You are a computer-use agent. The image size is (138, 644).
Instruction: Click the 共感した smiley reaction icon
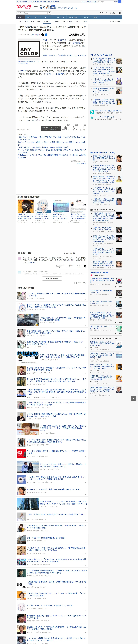[58, 266]
